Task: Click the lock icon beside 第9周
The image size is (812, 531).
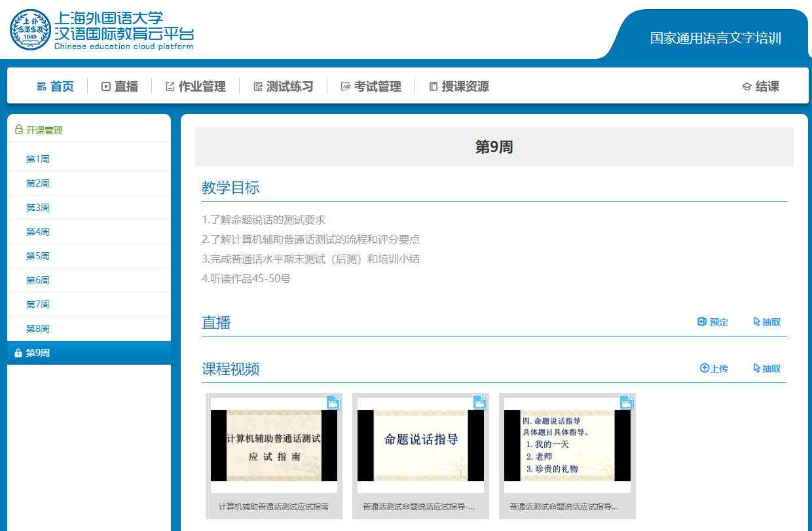Action: click(18, 353)
